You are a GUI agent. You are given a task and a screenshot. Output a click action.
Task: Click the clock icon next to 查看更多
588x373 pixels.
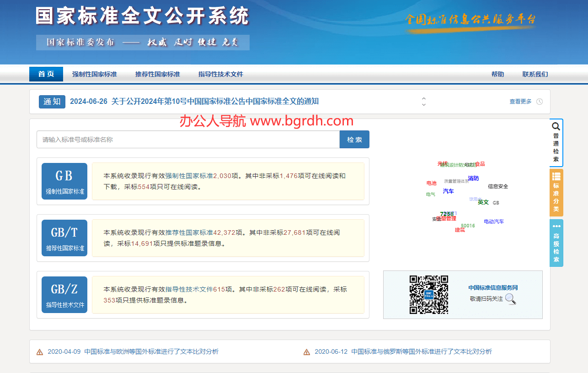(x=540, y=102)
